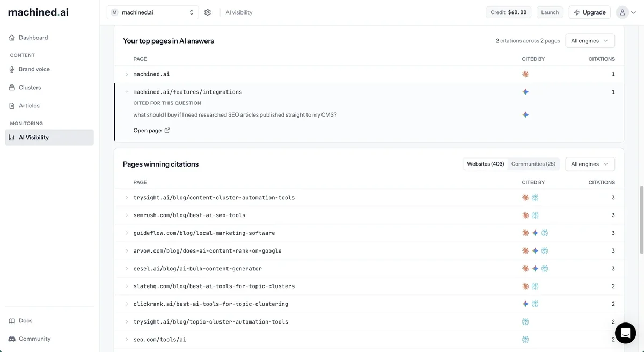The width and height of the screenshot is (644, 352).
Task: Click Gemini icon in guideflow.com row
Action: (x=535, y=233)
